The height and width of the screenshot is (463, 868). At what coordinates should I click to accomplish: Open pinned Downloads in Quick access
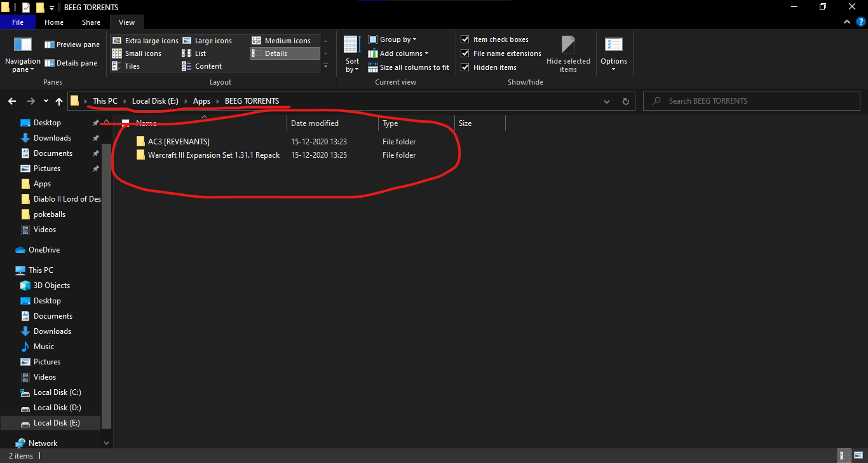(x=52, y=138)
